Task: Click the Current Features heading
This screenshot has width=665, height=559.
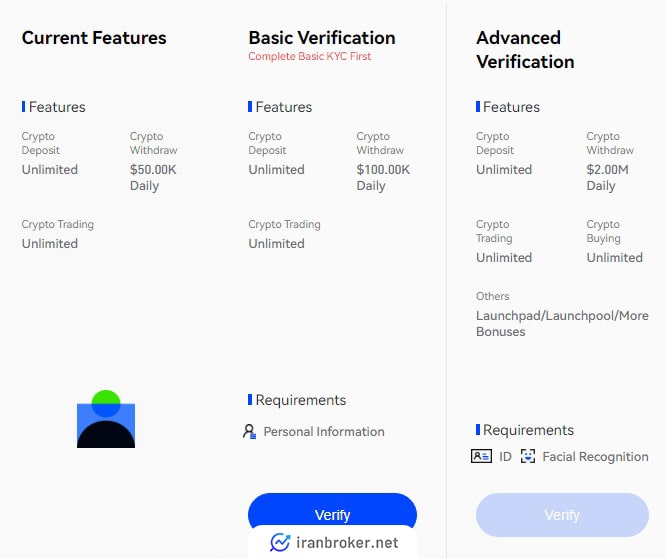Action: coord(94,38)
